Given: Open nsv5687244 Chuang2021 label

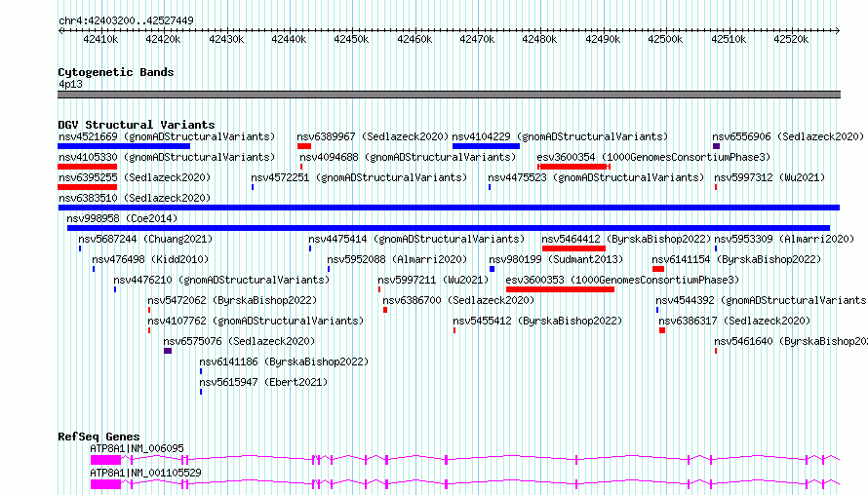Looking at the screenshot, I should click(x=145, y=239).
